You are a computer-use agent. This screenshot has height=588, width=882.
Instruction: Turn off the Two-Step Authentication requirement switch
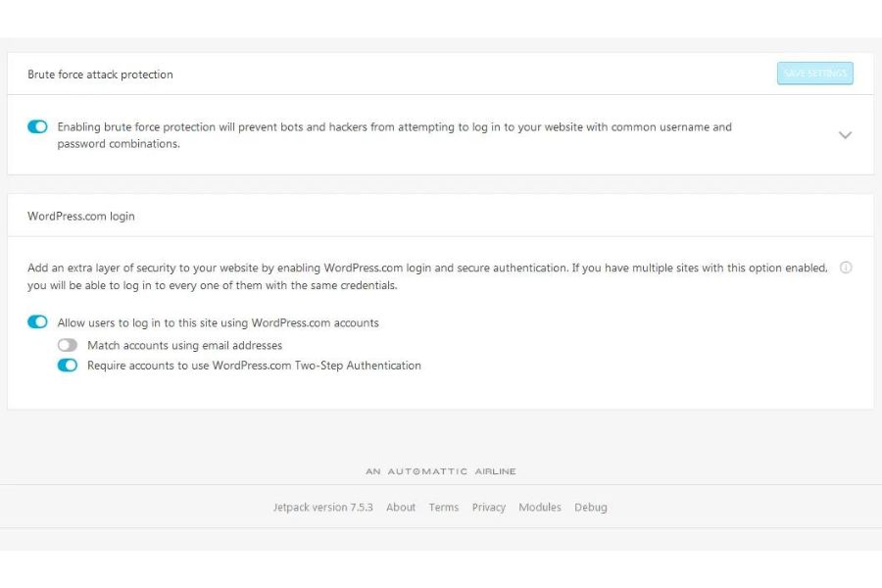[67, 366]
